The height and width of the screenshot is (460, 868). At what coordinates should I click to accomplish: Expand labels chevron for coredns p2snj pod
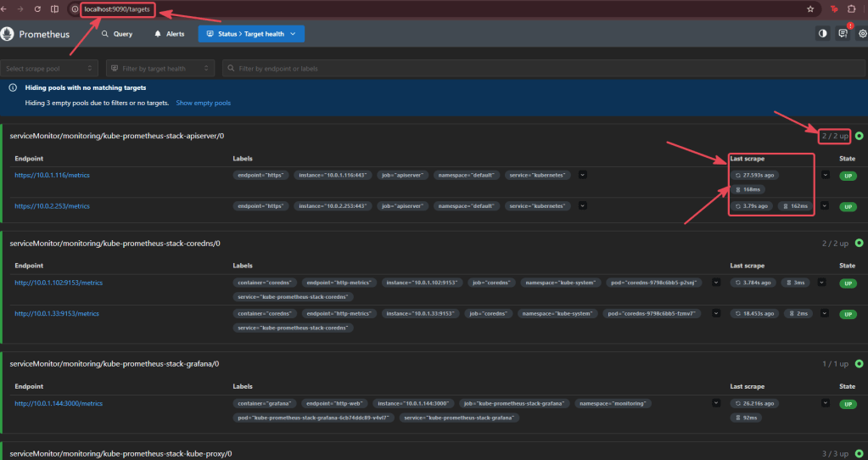tap(716, 283)
